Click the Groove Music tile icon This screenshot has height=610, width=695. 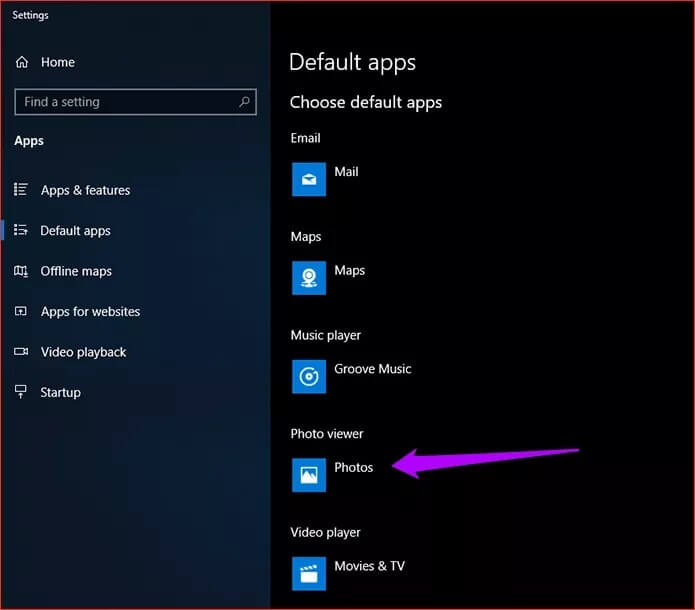(x=309, y=376)
